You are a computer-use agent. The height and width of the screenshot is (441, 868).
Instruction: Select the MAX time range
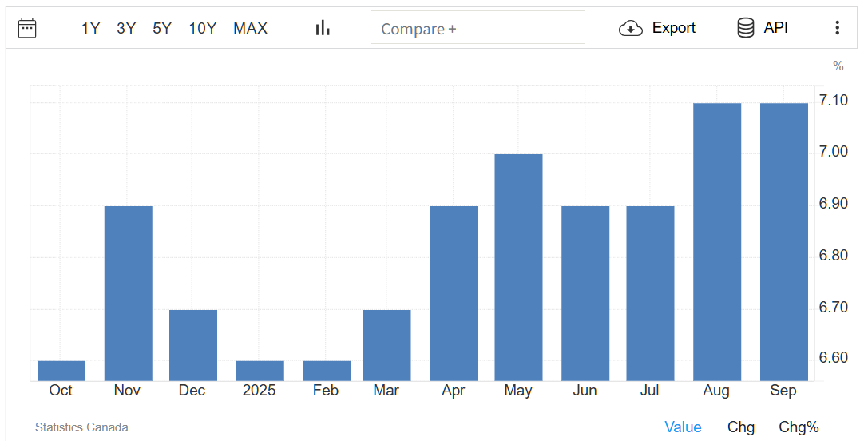250,28
